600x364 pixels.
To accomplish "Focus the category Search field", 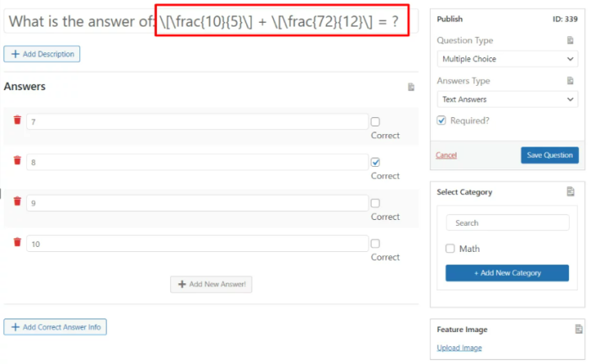I will coord(507,223).
